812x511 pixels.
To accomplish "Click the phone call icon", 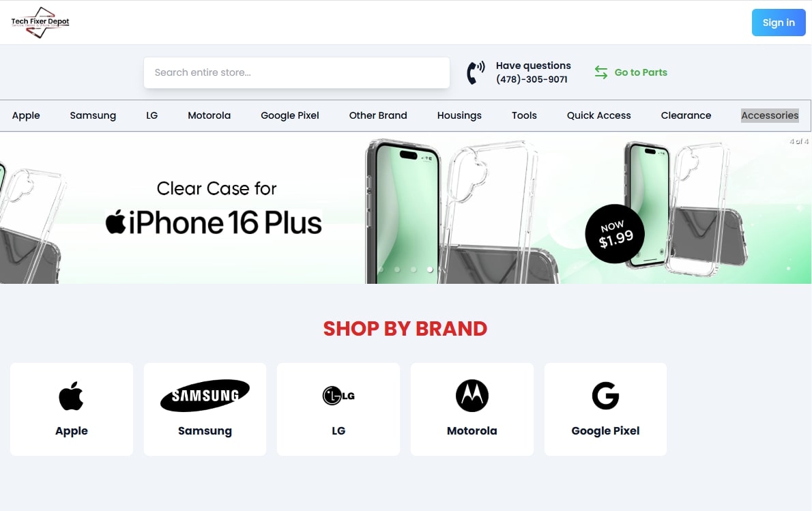I will pyautogui.click(x=476, y=72).
